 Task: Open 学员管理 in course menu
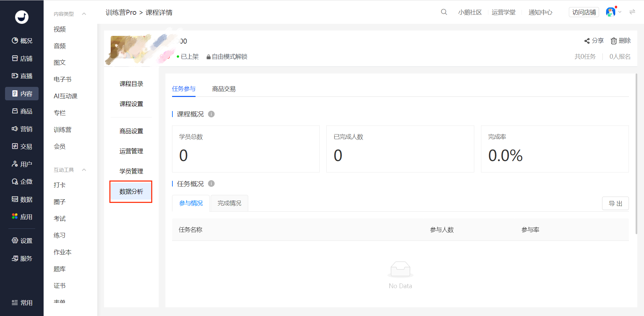pos(131,171)
